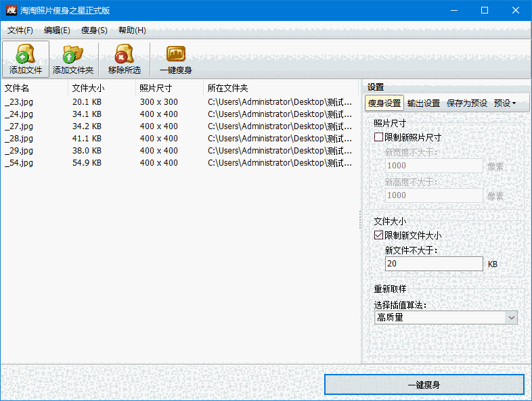Click the 新宽度不大于 input field
The height and width of the screenshot is (401, 532).
click(434, 166)
